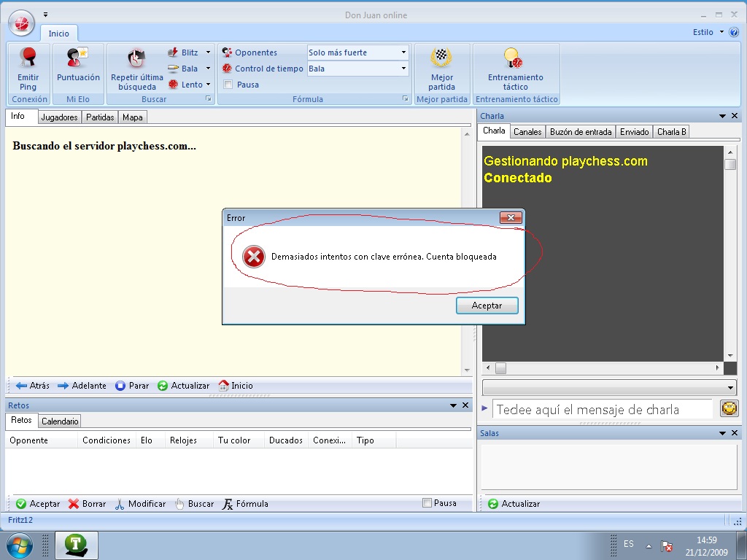Click the chat message input field
Viewport: 747px width, 560px height.
(x=602, y=409)
